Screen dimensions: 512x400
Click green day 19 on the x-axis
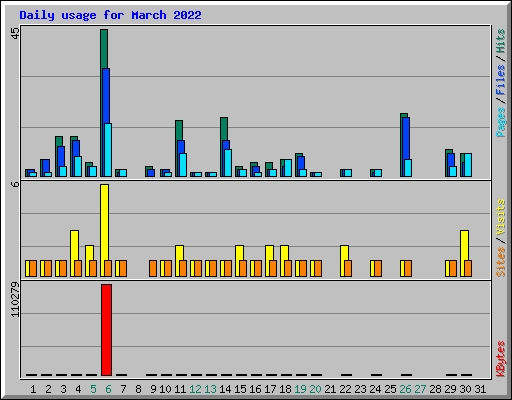click(x=300, y=389)
